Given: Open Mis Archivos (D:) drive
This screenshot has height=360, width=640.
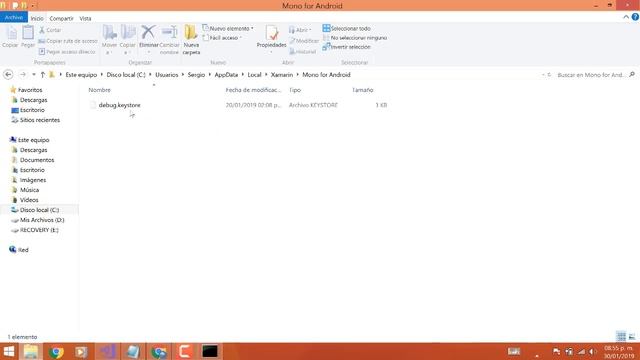Looking at the screenshot, I should (x=42, y=220).
